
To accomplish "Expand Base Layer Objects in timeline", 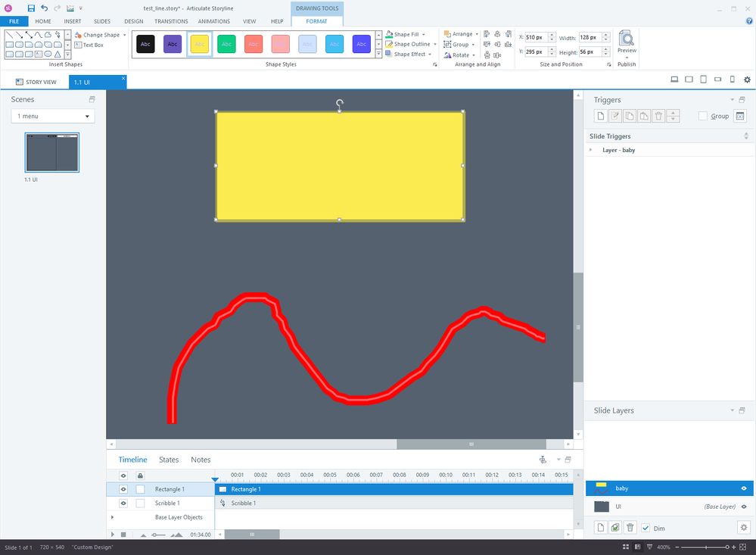I will point(112,517).
